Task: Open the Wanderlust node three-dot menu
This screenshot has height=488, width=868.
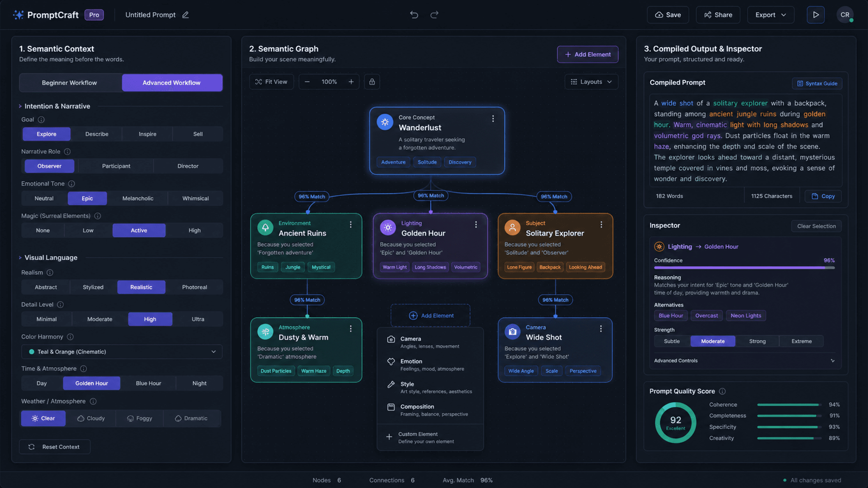Action: click(x=493, y=119)
